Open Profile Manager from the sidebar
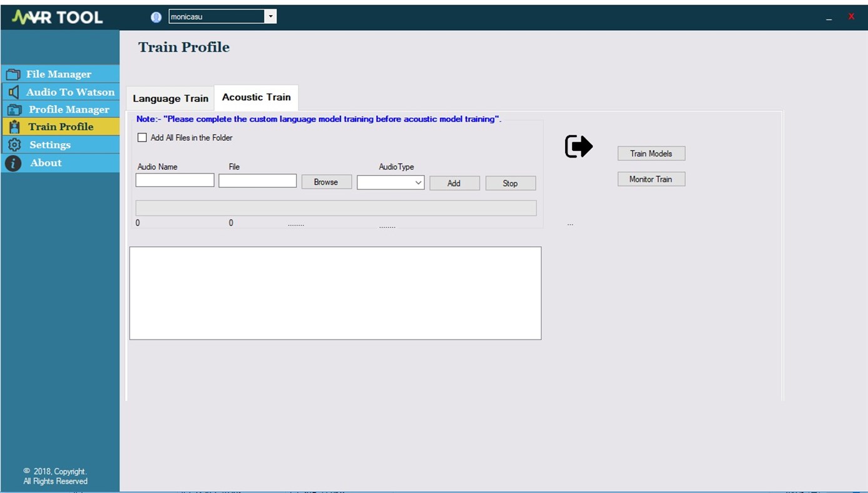The width and height of the screenshot is (868, 493). coord(13,110)
